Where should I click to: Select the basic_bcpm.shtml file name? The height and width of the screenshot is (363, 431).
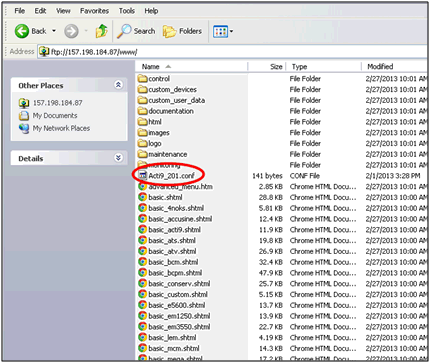175,273
